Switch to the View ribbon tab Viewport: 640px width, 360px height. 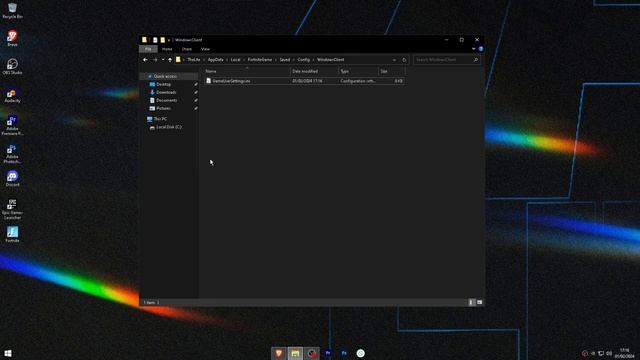click(205, 49)
